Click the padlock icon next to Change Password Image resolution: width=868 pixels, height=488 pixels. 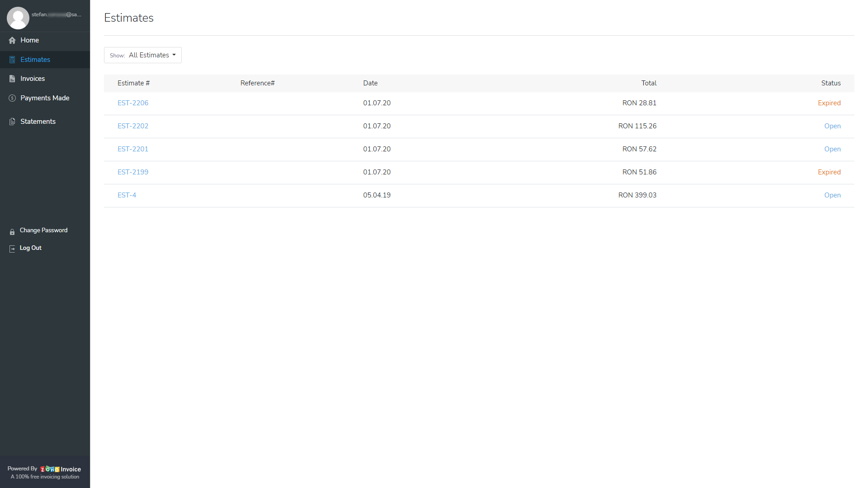[x=12, y=232]
